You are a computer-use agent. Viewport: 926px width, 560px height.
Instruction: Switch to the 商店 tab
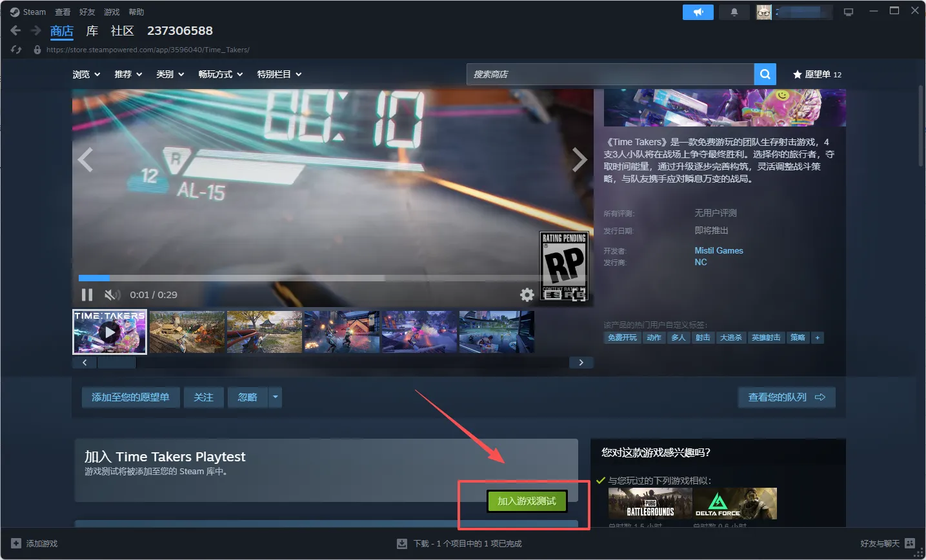[62, 31]
